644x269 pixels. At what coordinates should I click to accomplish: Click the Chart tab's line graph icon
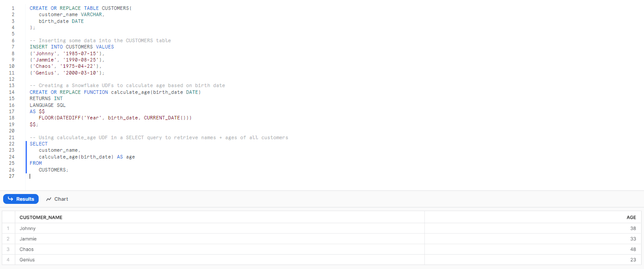pos(49,199)
